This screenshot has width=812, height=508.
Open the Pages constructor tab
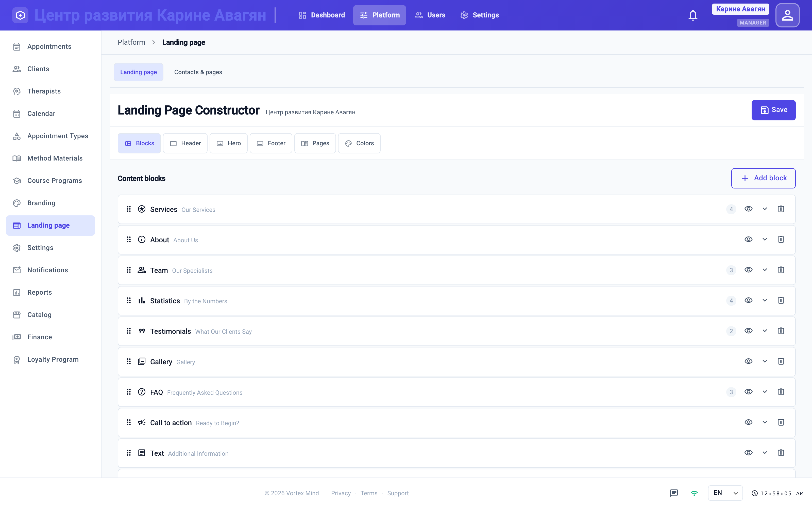[x=315, y=144]
